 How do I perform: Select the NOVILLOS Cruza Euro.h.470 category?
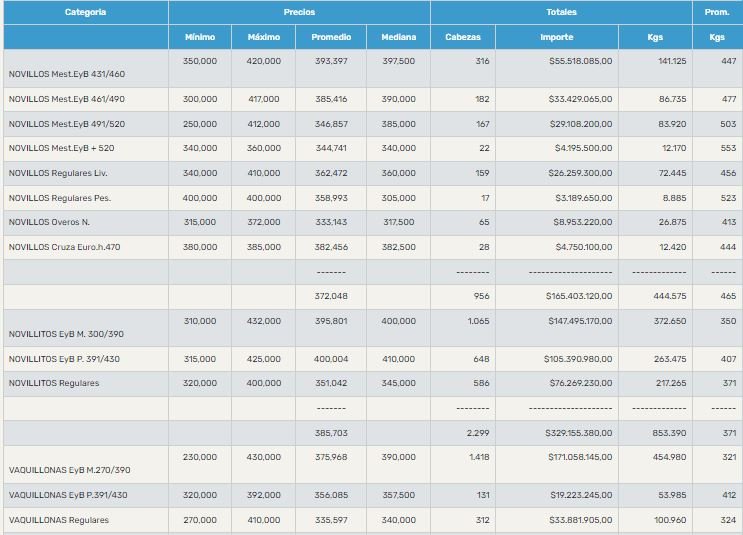tap(65, 247)
